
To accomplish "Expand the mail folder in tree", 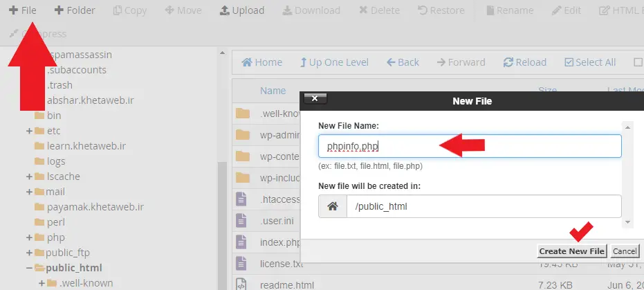I will (x=29, y=192).
